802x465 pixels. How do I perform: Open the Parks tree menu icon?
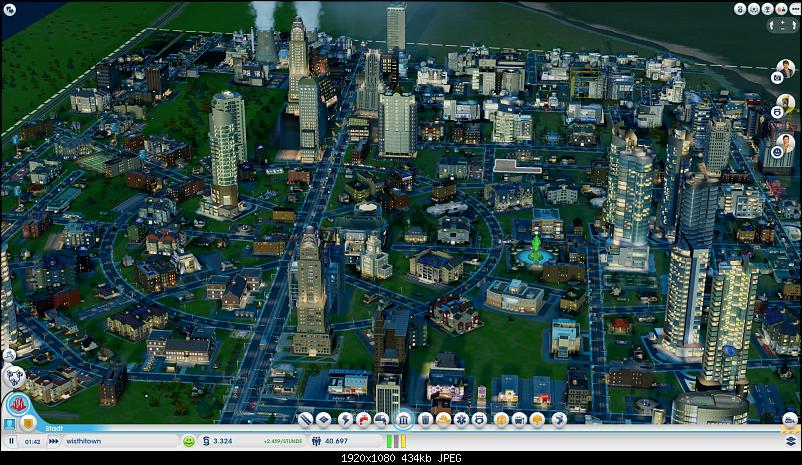click(538, 419)
